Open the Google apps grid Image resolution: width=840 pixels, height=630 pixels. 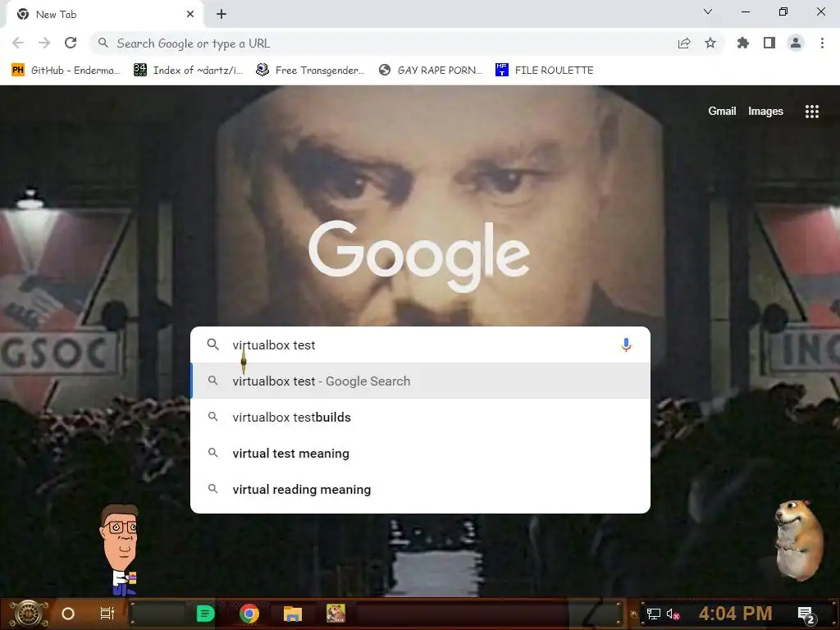[811, 111]
